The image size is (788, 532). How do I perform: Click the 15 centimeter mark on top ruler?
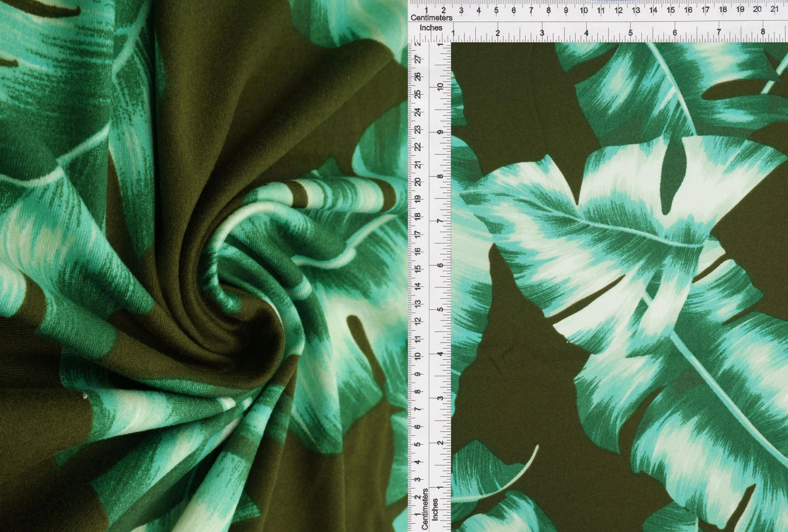pyautogui.click(x=671, y=10)
